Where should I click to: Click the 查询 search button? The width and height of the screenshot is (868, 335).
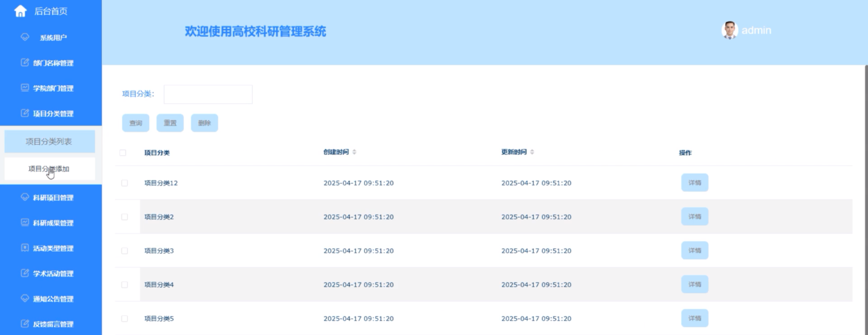point(135,123)
